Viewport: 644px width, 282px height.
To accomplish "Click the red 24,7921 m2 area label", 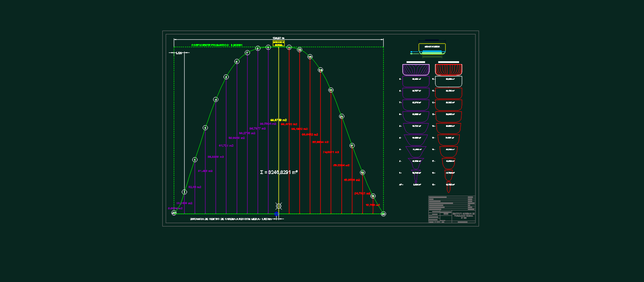I will 362,193.
